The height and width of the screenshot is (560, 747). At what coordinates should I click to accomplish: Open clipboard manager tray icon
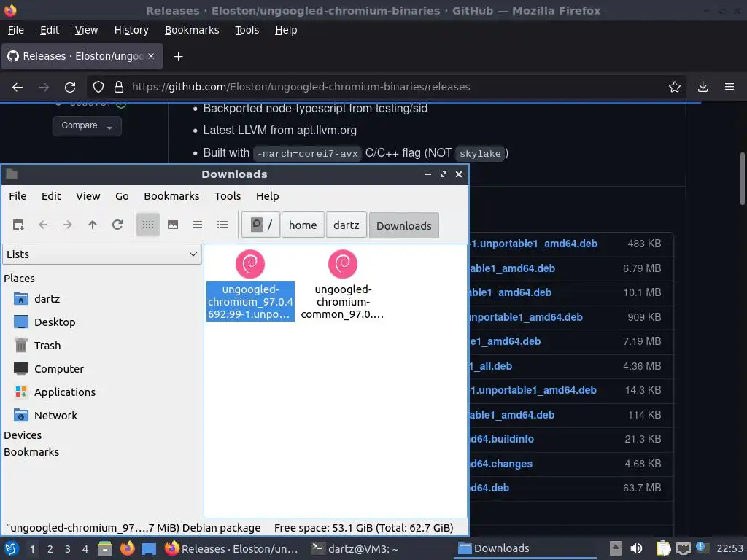(x=663, y=548)
